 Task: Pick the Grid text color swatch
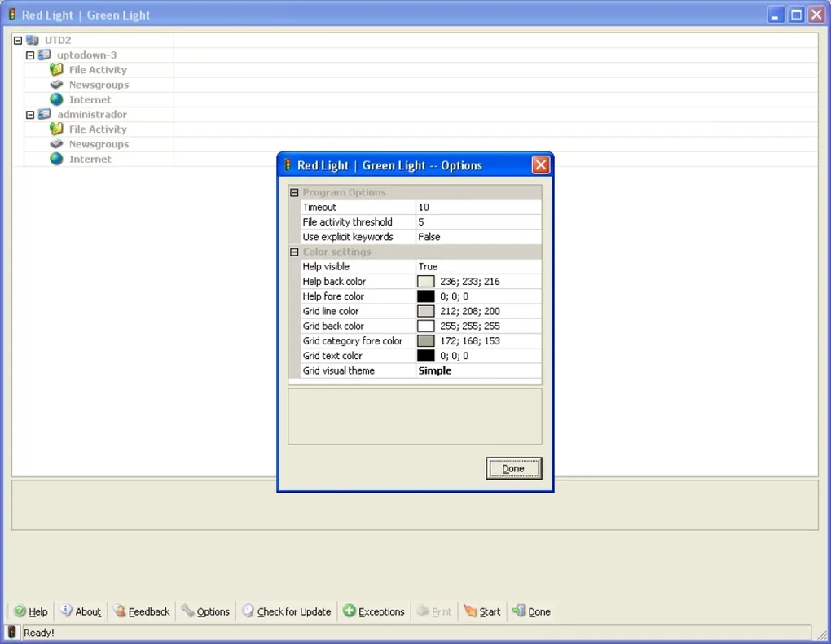(x=425, y=355)
